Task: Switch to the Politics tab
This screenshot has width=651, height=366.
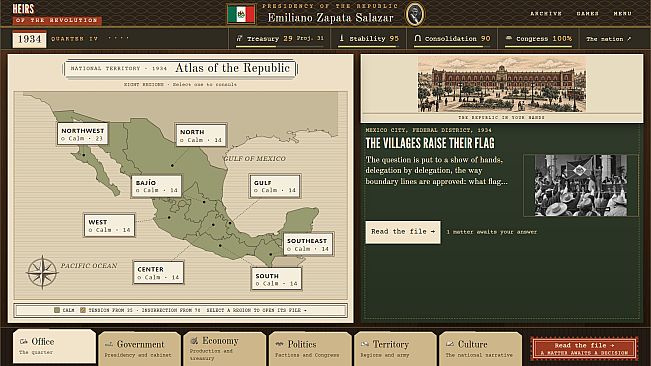Action: pos(310,349)
